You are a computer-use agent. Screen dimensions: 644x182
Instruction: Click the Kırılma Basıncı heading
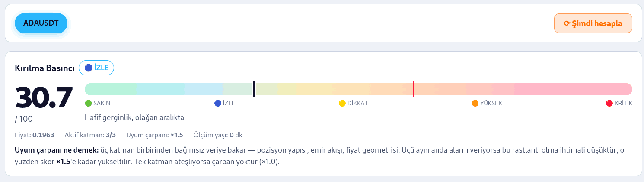45,68
